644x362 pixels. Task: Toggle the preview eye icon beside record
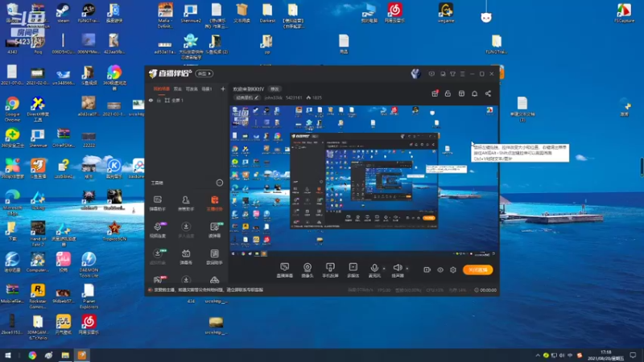click(440, 269)
